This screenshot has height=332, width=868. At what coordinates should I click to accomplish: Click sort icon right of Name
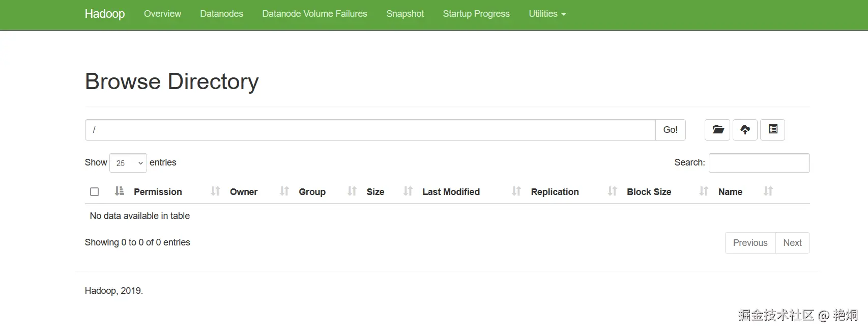point(768,191)
